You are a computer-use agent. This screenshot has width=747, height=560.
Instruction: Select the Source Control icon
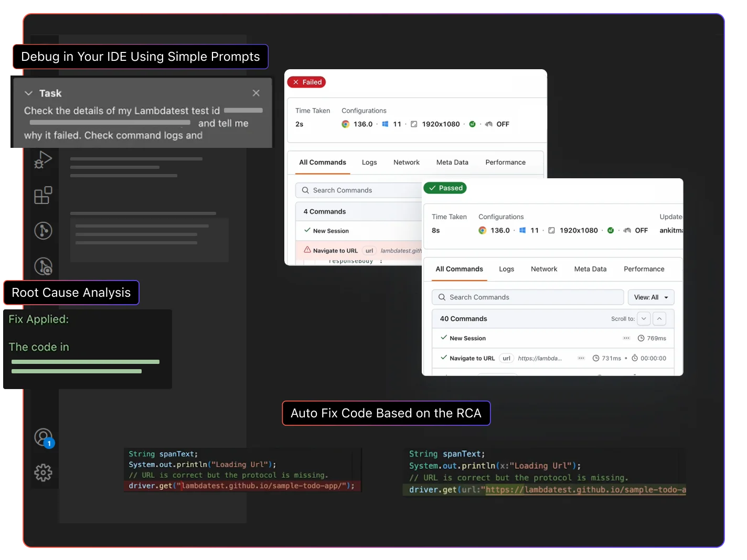point(44,231)
